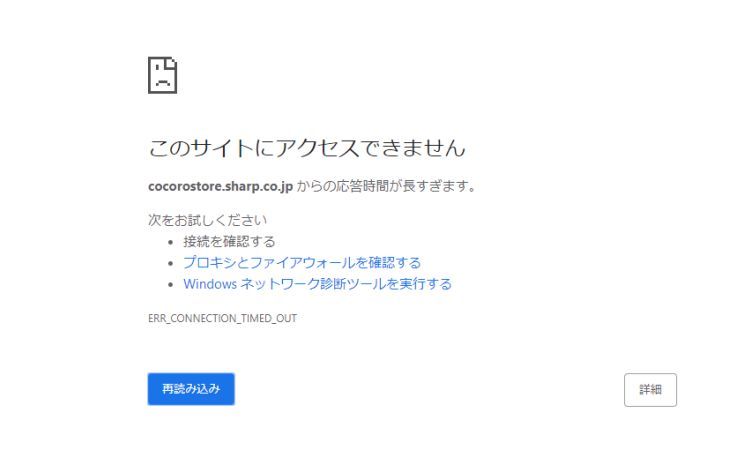
Task: Click ファイアウォール in the proxy link
Action: coord(302,262)
